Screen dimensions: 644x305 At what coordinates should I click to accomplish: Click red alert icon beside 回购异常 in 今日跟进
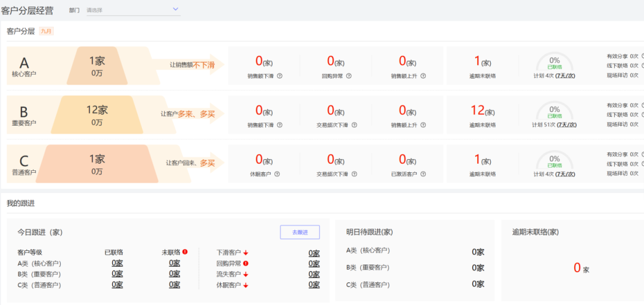click(245, 263)
